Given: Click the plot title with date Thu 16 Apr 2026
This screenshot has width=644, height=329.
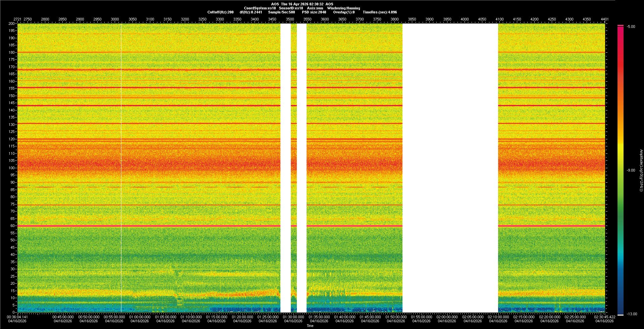Looking at the screenshot, I should click(302, 4).
